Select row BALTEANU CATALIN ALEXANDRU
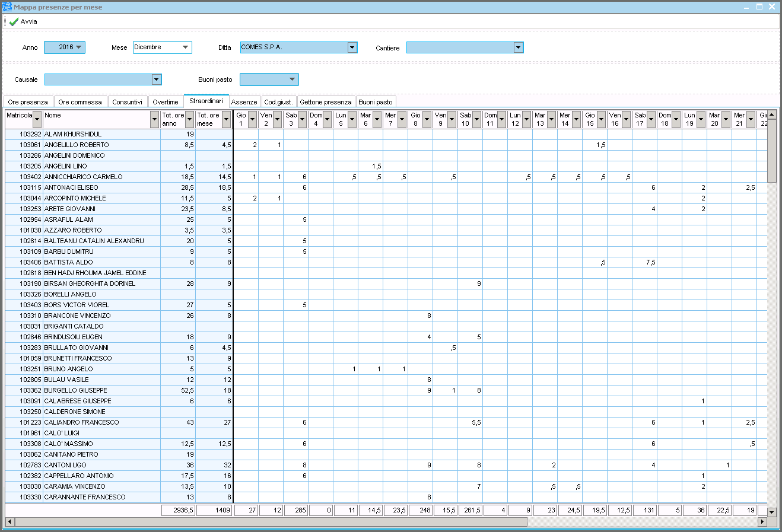The image size is (782, 532). [x=386, y=241]
